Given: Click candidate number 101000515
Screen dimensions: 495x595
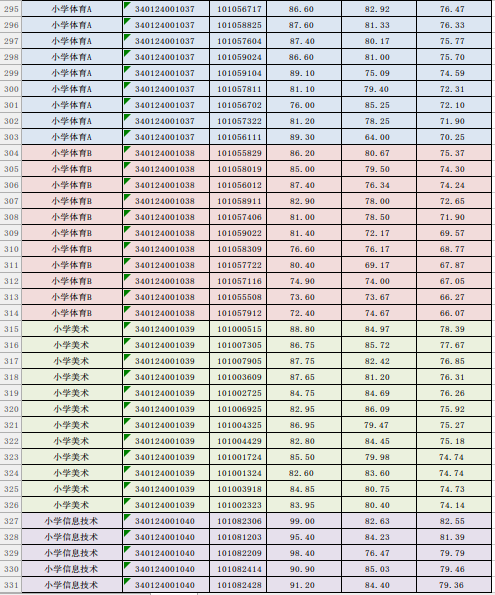Looking at the screenshot, I should coord(238,329).
